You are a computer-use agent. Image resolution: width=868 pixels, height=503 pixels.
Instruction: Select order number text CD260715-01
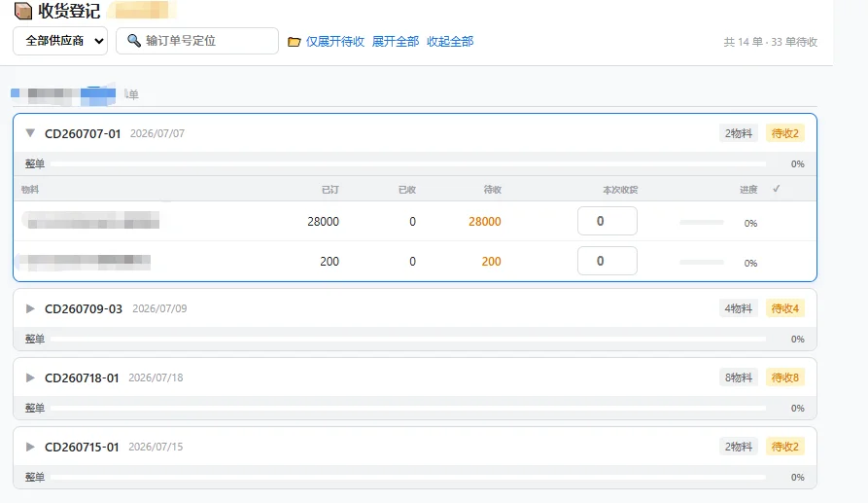pyautogui.click(x=82, y=447)
